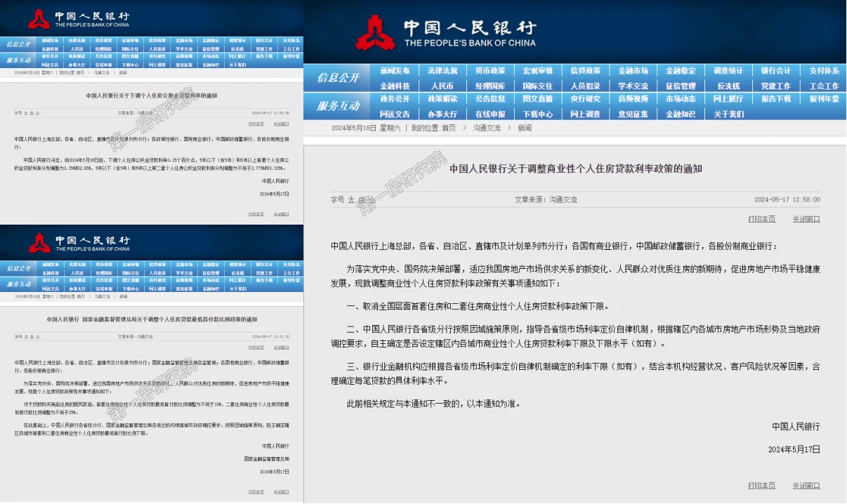Set font size 中 on the 商业性个人住房贷款 notice
Screen dimensions: 847x504
coord(362,199)
